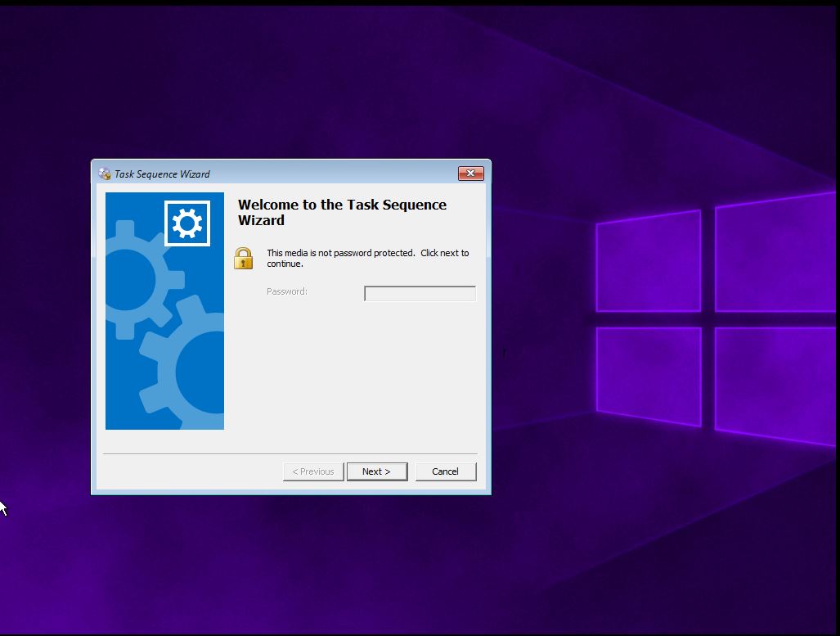This screenshot has width=840, height=636.
Task: Select the blue sidebar image panel
Action: [164, 311]
